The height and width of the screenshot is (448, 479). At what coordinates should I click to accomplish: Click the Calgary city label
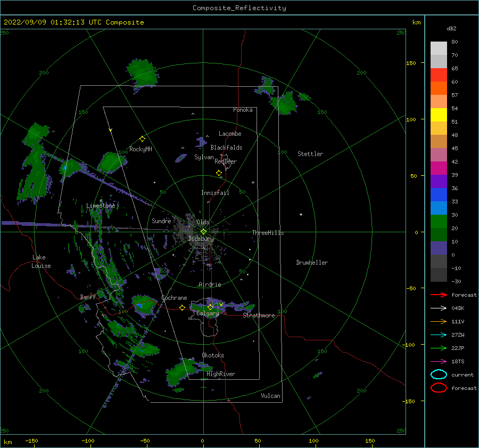[208, 313]
